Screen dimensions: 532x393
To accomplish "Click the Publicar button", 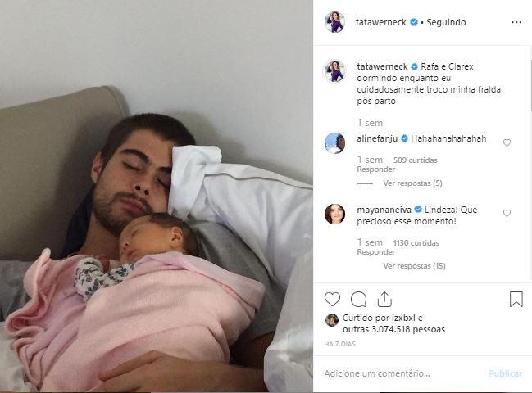I will [x=505, y=373].
